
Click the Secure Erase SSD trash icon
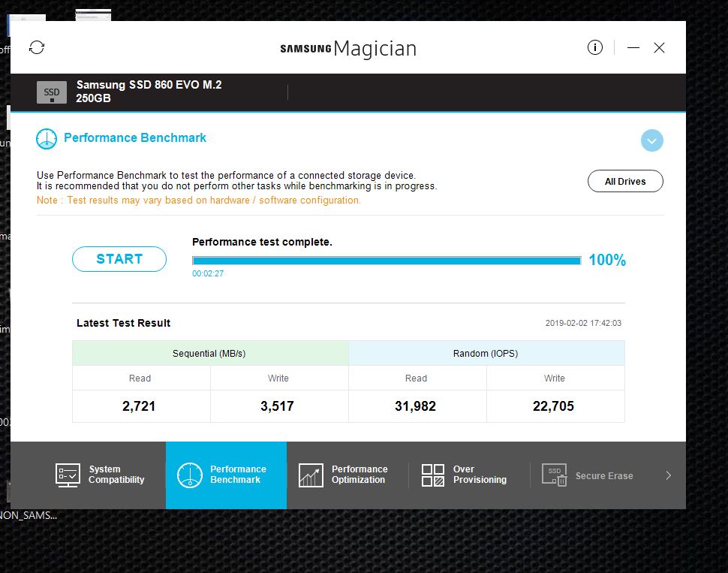click(x=555, y=475)
